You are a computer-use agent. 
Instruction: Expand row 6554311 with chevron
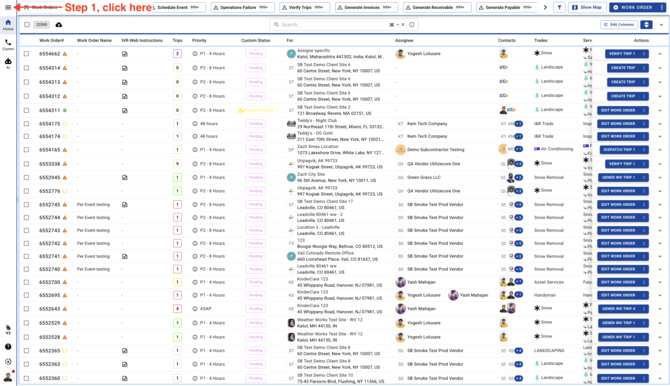[660, 110]
